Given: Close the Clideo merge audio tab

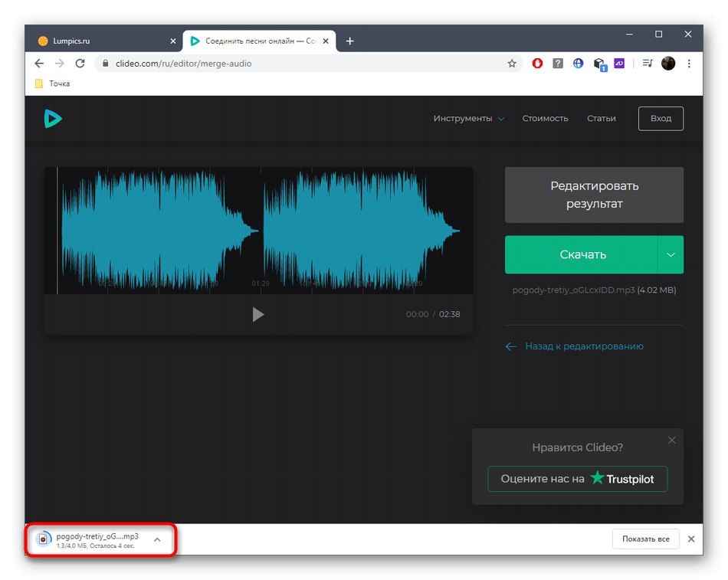Looking at the screenshot, I should click(326, 41).
